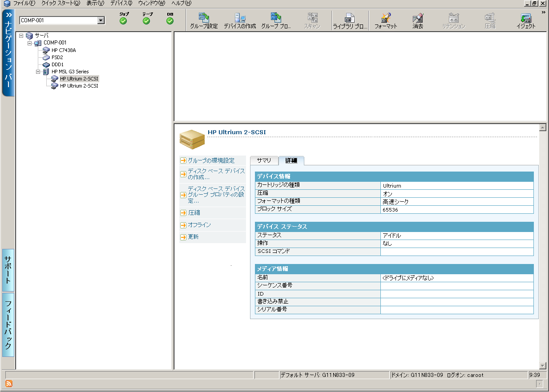Click the scrollbar down arrow in details pane
The image size is (549, 392).
pos(542,366)
